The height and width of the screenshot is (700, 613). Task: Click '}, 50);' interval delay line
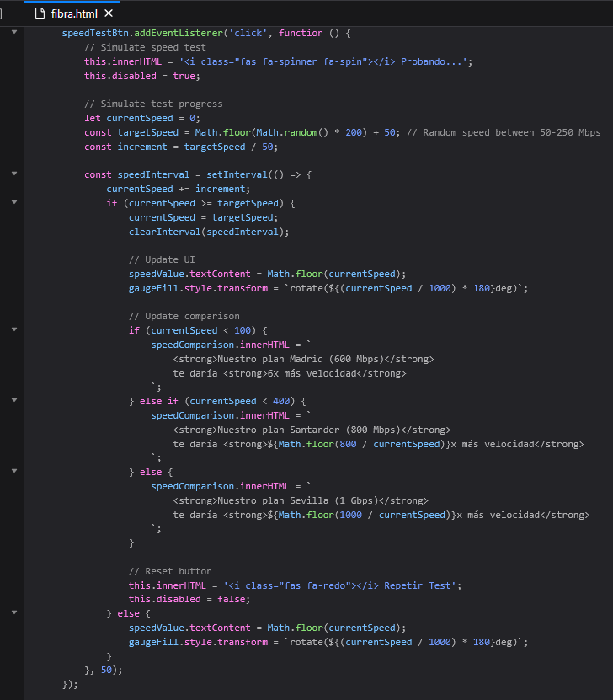click(x=104, y=670)
